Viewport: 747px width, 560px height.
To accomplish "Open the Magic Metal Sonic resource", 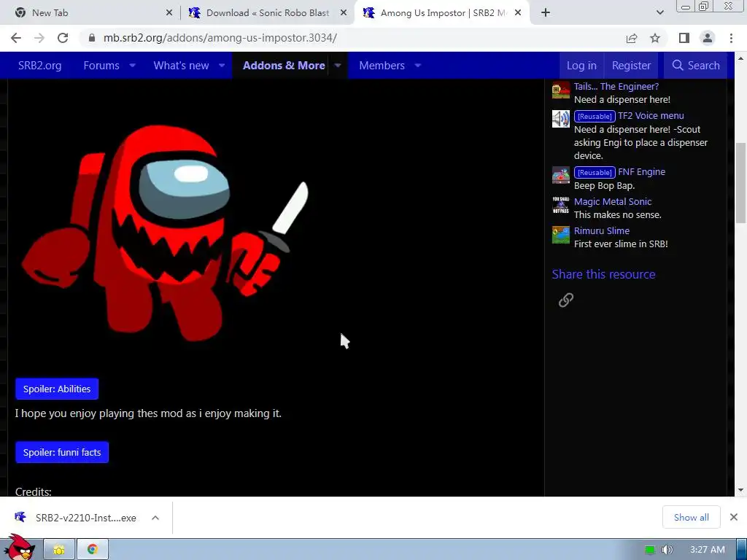I will [x=613, y=201].
